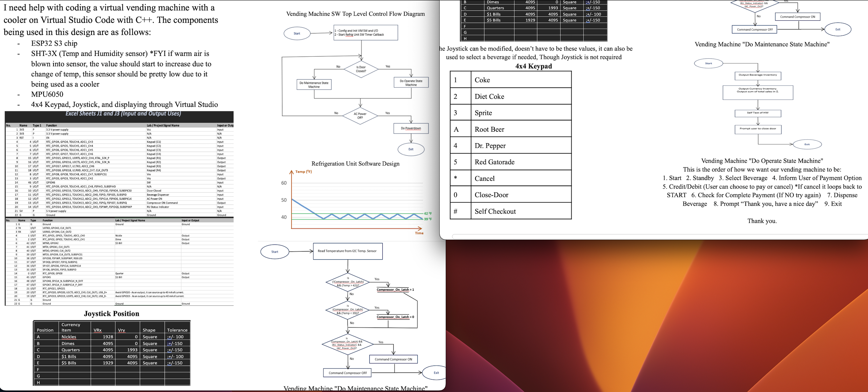Click the 'Command Compressor OFF' box in left document
The image size is (868, 392).
347,373
